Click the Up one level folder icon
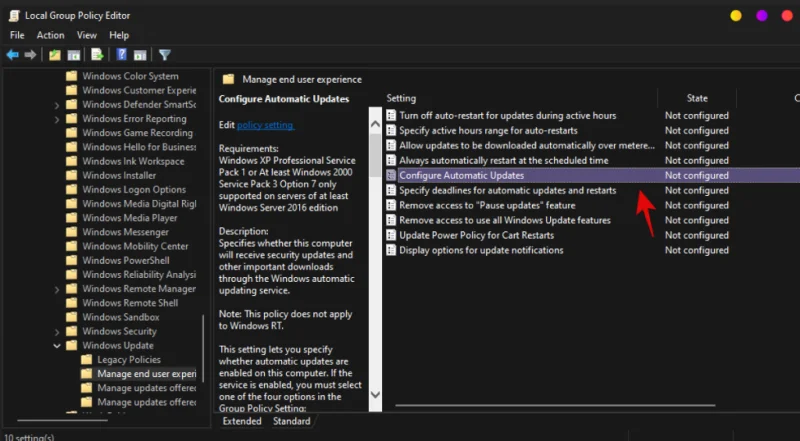 [54, 55]
